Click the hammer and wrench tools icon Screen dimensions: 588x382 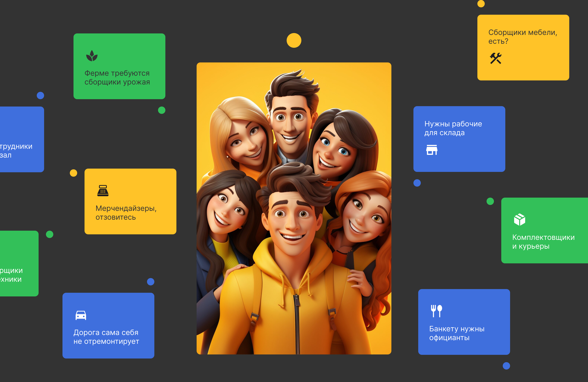tap(496, 59)
